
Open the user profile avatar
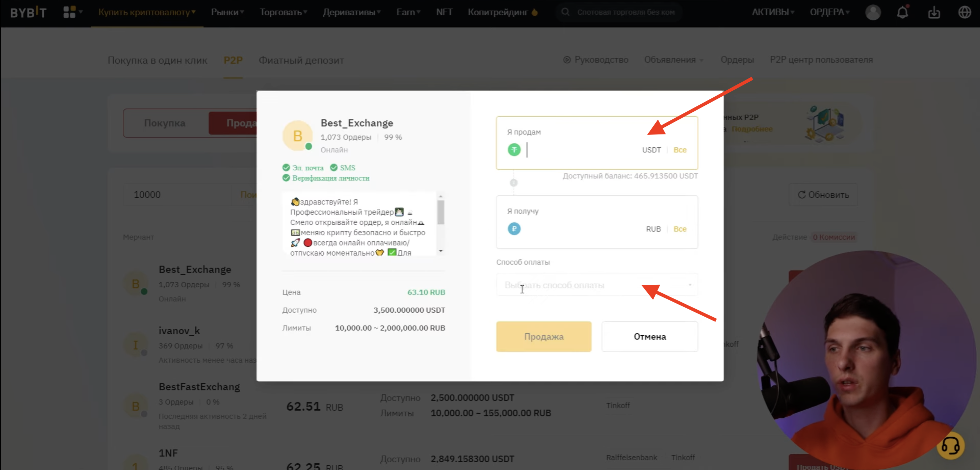(x=873, y=12)
